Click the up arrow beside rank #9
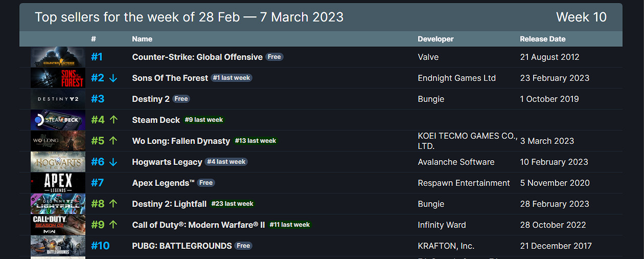The image size is (644, 259). pyautogui.click(x=113, y=225)
